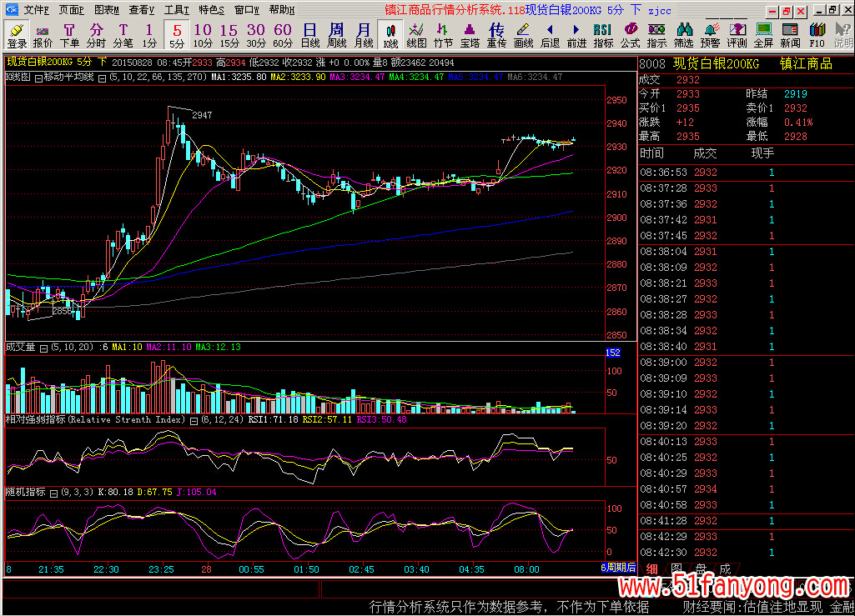
Task: Collapse the RSI relative strength indicator box
Action: click(x=194, y=420)
